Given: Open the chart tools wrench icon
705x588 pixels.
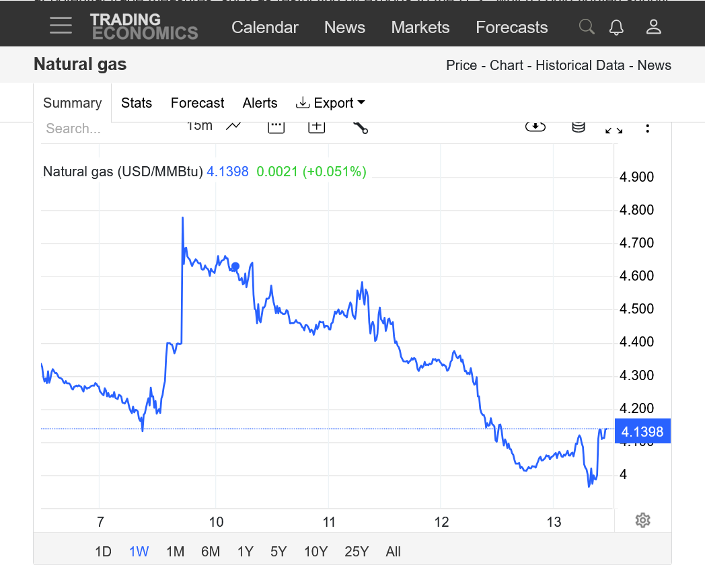Looking at the screenshot, I should click(x=360, y=126).
